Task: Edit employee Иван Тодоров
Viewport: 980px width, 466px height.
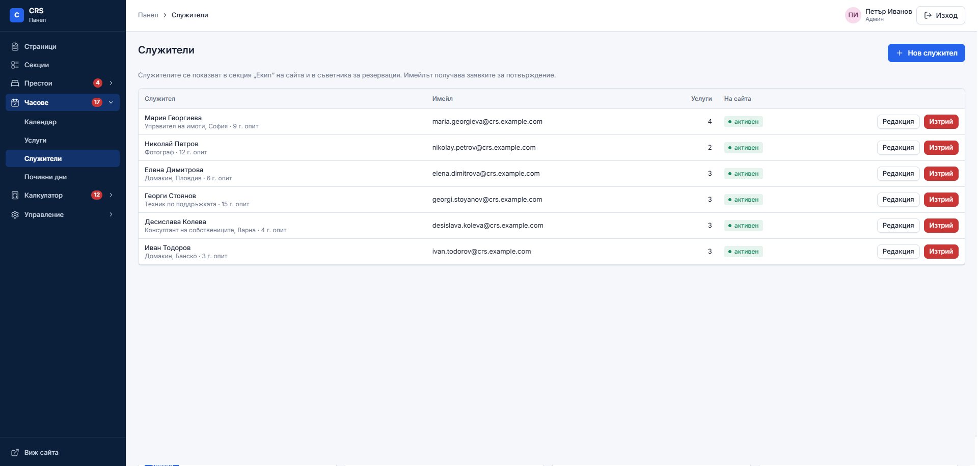Action: tap(898, 252)
